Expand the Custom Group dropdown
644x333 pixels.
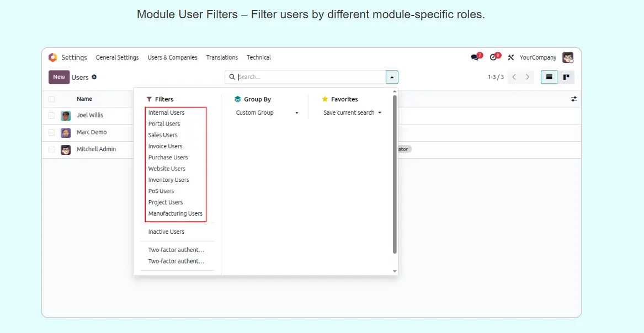pos(267,113)
